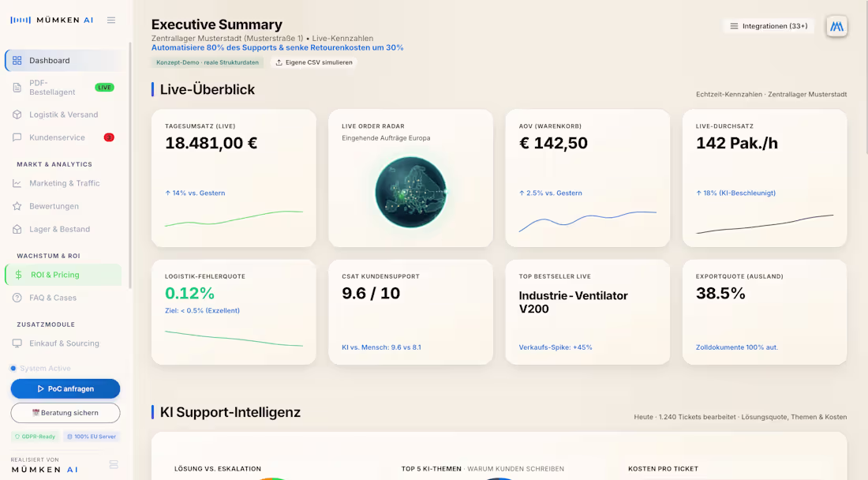868x480 pixels.
Task: Click Eigene CSV simulieren button
Action: [314, 62]
